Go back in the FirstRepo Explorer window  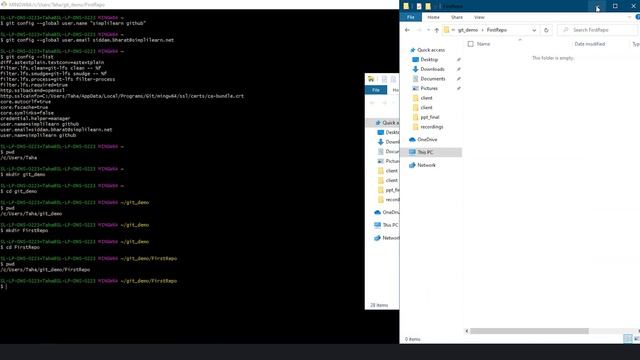[407, 30]
